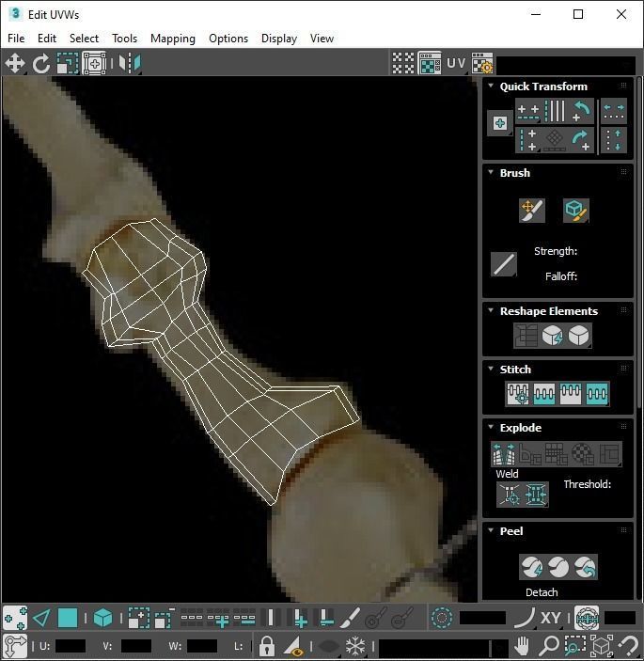
Task: Open the Tools menu
Action: coord(124,39)
